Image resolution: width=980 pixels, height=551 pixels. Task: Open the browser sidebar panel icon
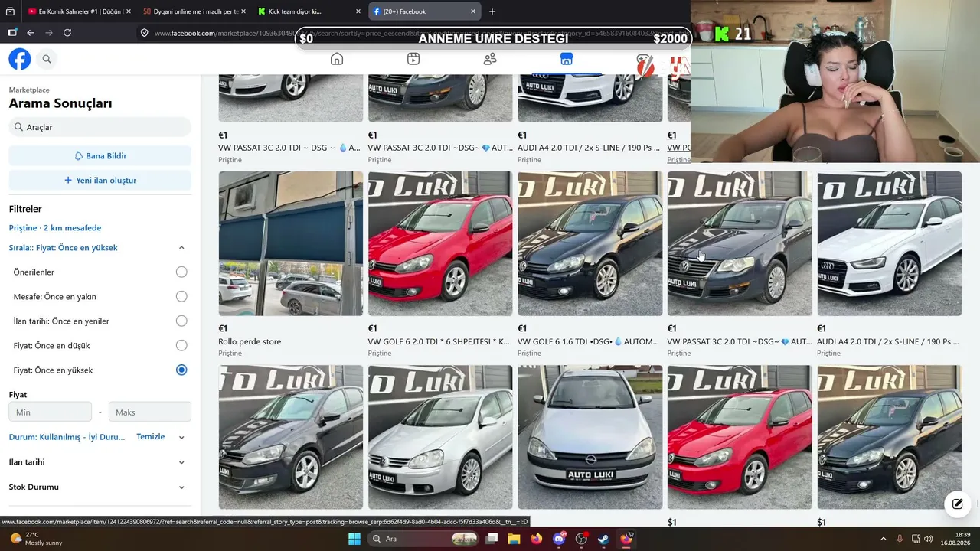[12, 33]
